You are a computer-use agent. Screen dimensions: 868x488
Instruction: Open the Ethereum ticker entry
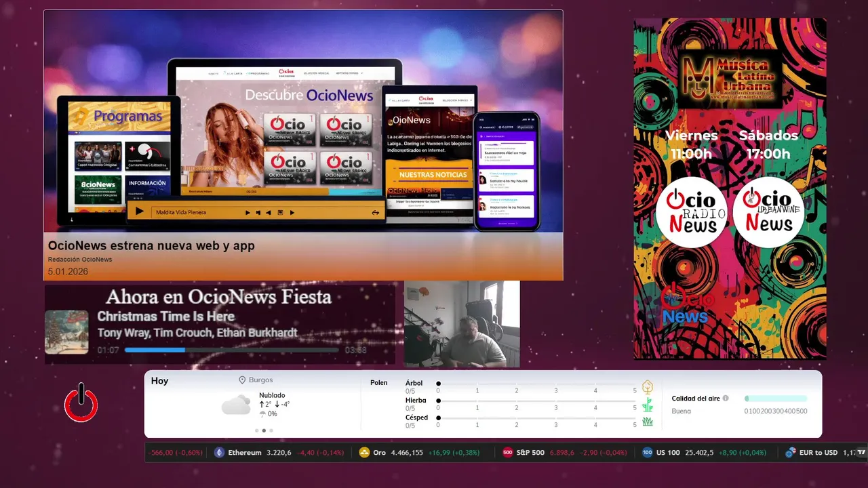click(279, 453)
